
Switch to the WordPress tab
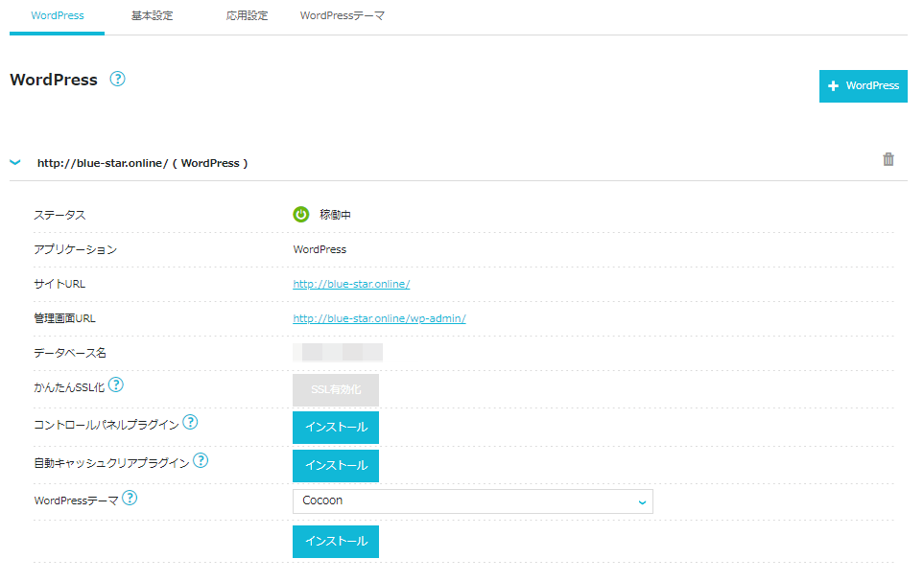58,16
